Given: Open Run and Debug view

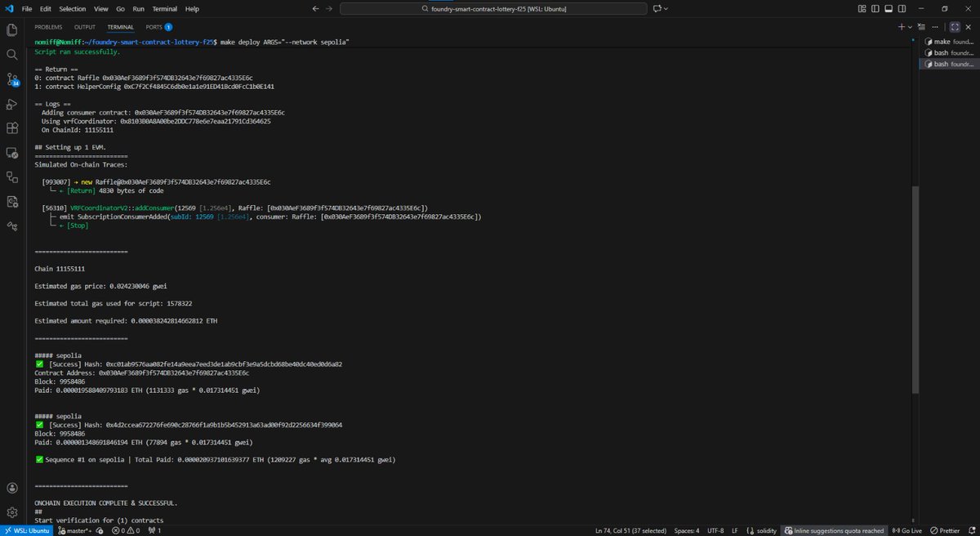Looking at the screenshot, I should pyautogui.click(x=12, y=104).
